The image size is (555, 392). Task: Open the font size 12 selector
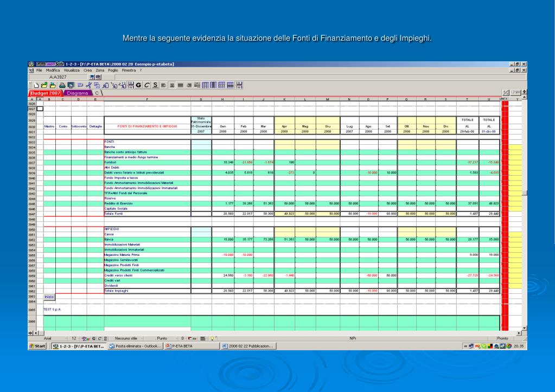[74, 338]
